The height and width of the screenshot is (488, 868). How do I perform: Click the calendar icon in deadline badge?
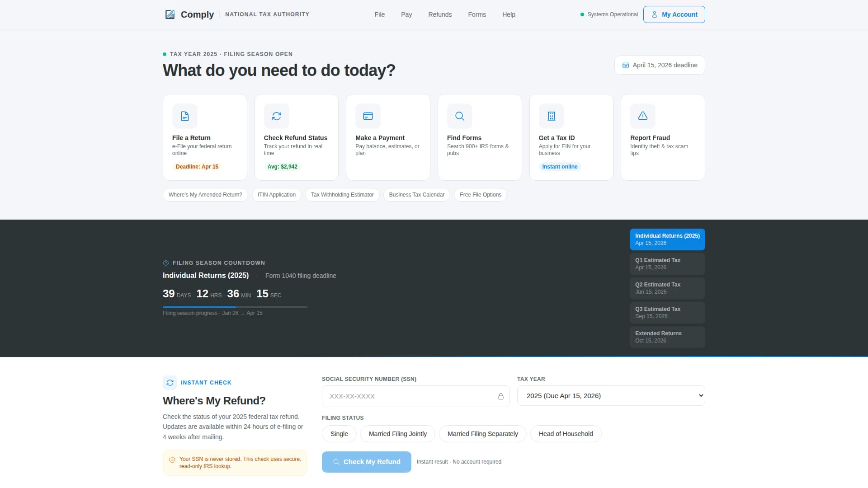point(626,65)
